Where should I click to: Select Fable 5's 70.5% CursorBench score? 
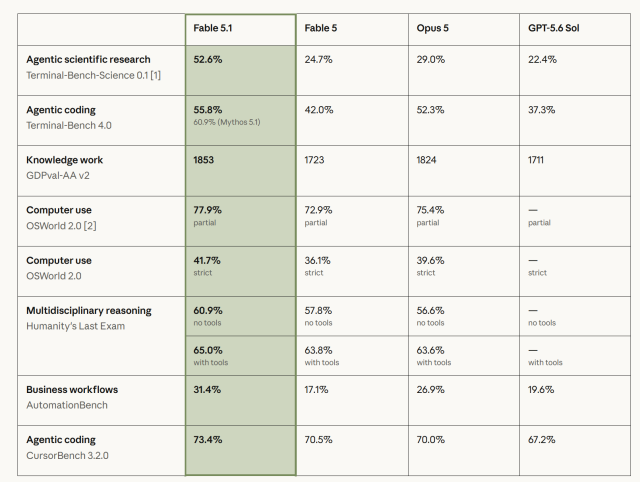(x=318, y=440)
